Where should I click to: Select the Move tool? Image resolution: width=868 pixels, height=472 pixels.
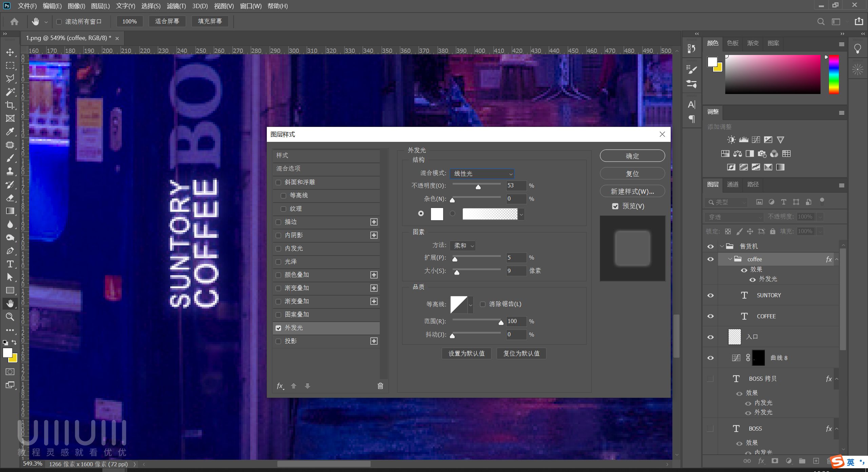tap(10, 52)
